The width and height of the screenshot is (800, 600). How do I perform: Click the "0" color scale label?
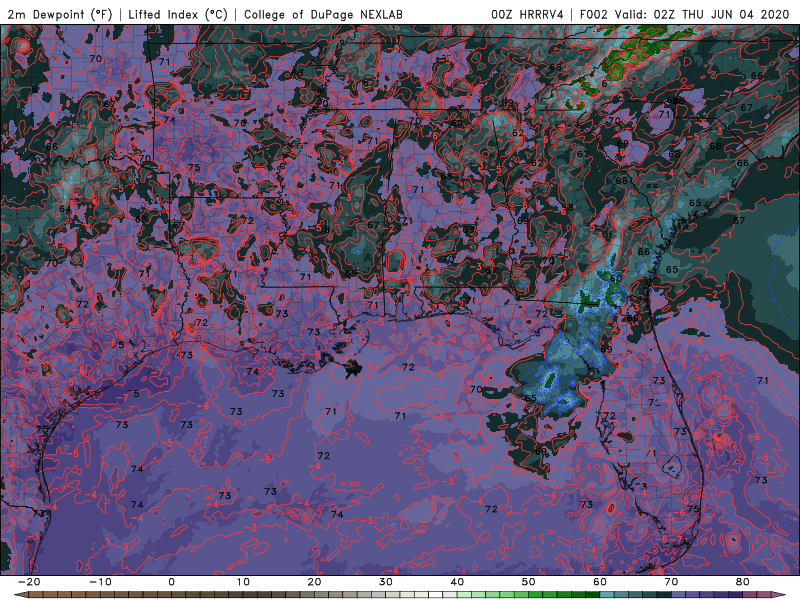[171, 582]
